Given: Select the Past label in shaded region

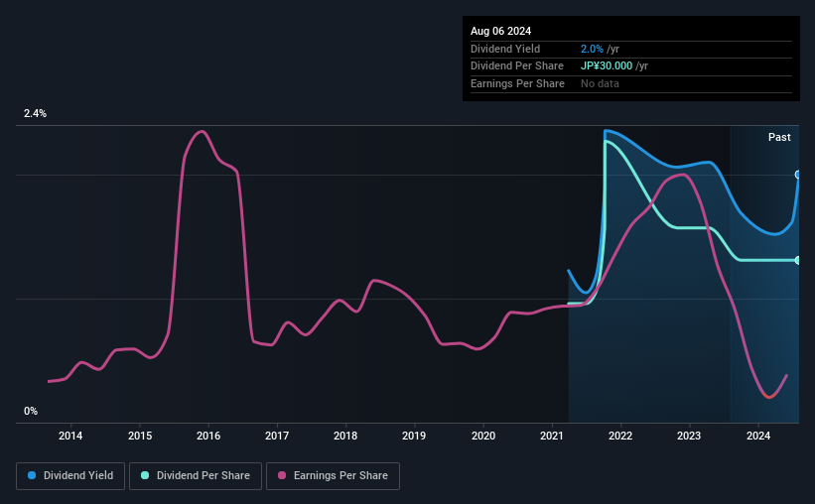Looking at the screenshot, I should 779,137.
